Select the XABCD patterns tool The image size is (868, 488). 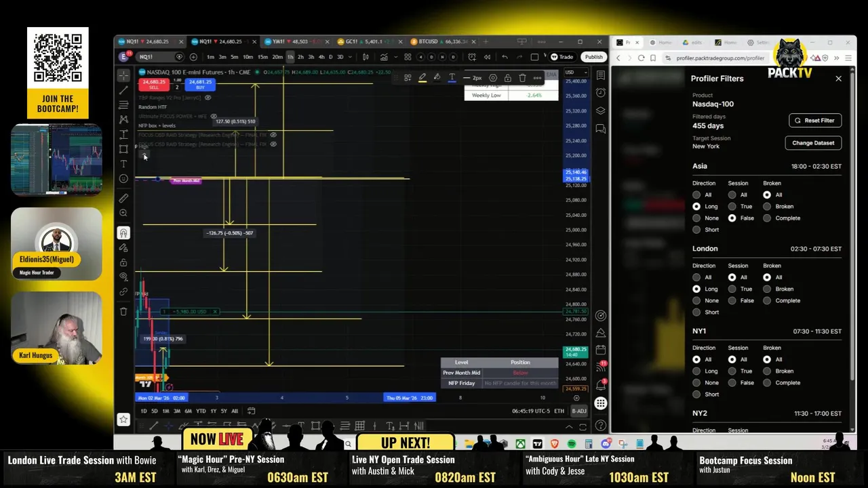[x=123, y=119]
